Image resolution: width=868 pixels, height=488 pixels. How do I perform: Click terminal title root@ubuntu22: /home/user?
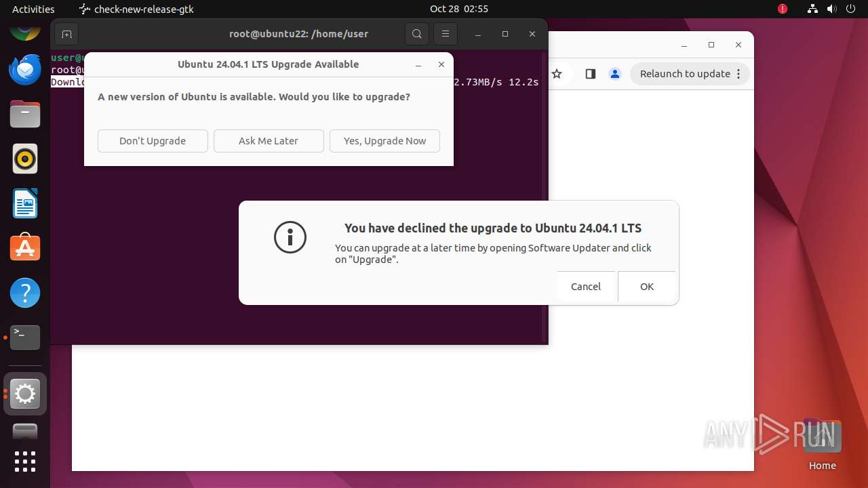click(298, 34)
